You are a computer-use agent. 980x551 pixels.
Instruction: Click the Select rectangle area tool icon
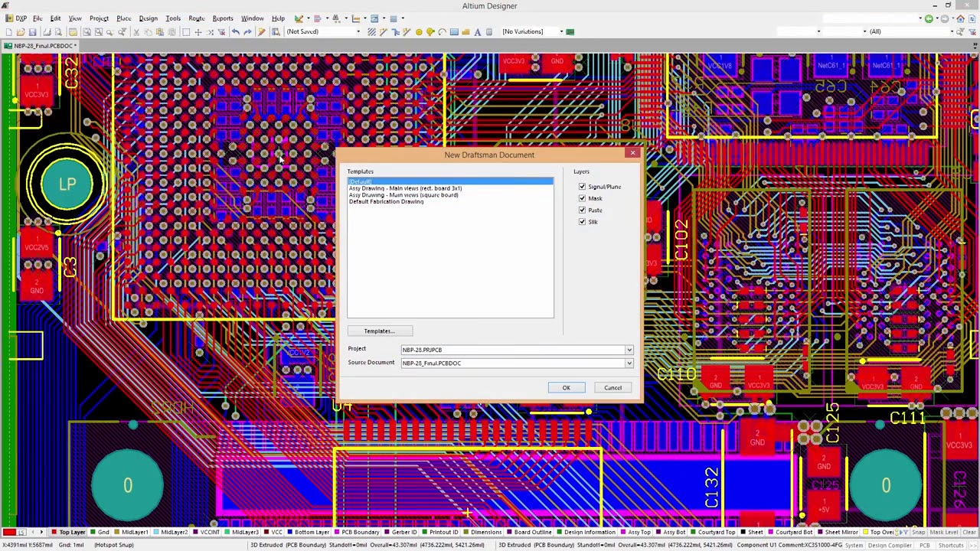click(186, 31)
